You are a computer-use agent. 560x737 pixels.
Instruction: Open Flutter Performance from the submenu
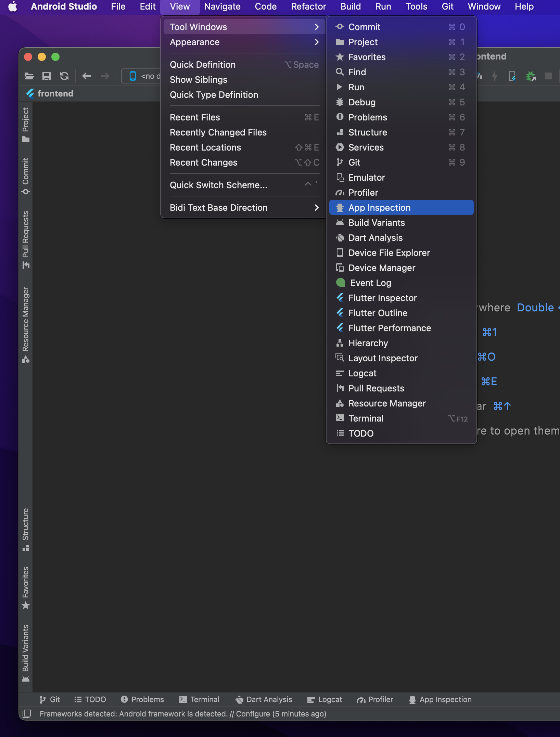pyautogui.click(x=401, y=328)
